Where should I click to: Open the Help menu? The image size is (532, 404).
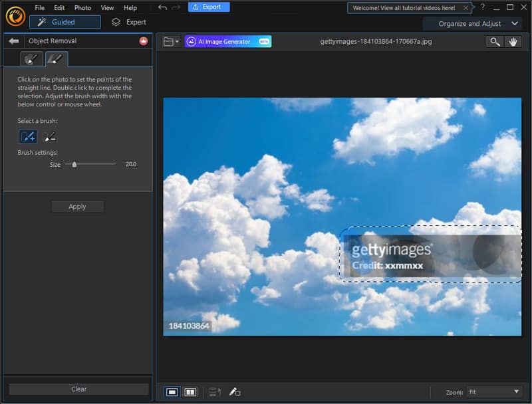pyautogui.click(x=130, y=7)
